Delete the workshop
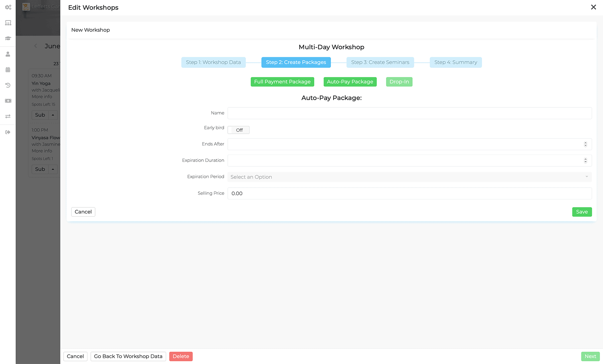Viewport: 603px width, 364px height. 181,356
